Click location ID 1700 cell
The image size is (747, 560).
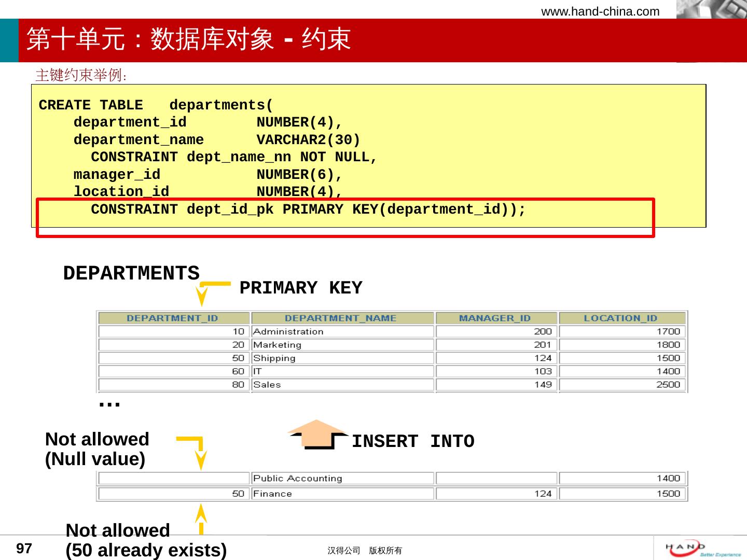pyautogui.click(x=622, y=331)
